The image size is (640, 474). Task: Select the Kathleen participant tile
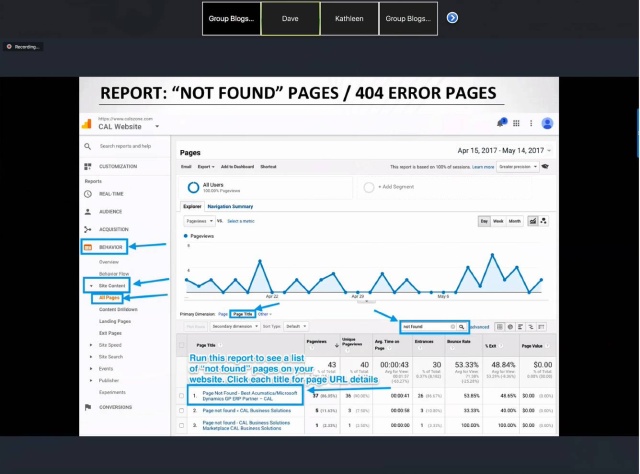pos(349,18)
